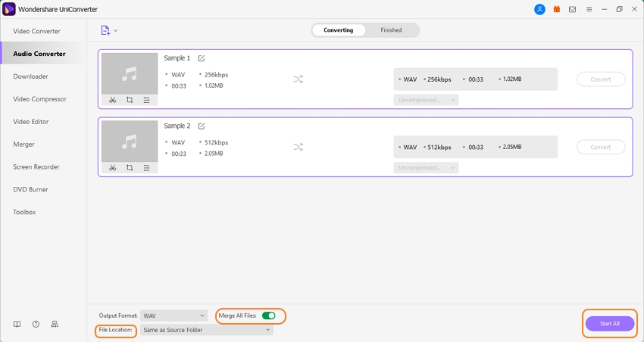Open the help question mark icon
The height and width of the screenshot is (342, 644).
[36, 324]
